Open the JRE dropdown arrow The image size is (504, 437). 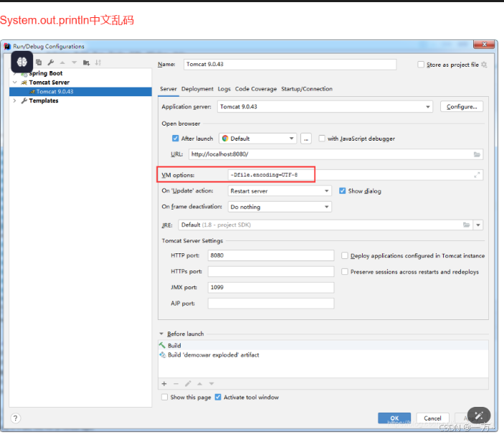tap(478, 225)
